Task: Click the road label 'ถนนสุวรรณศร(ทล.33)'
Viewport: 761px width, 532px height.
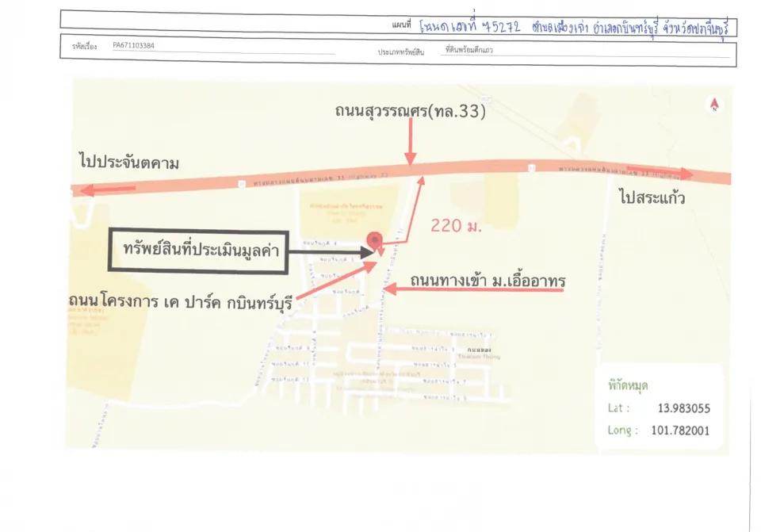Action: coord(410,111)
